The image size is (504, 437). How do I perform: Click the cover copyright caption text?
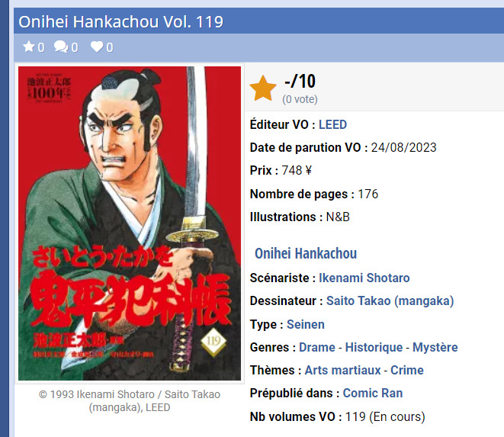pos(130,400)
